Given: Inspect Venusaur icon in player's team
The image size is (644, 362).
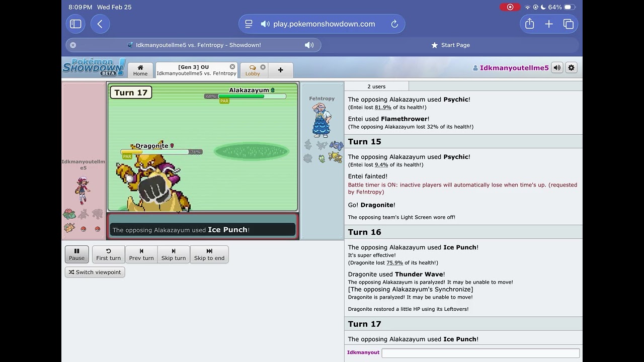Looking at the screenshot, I should coord(69,214).
